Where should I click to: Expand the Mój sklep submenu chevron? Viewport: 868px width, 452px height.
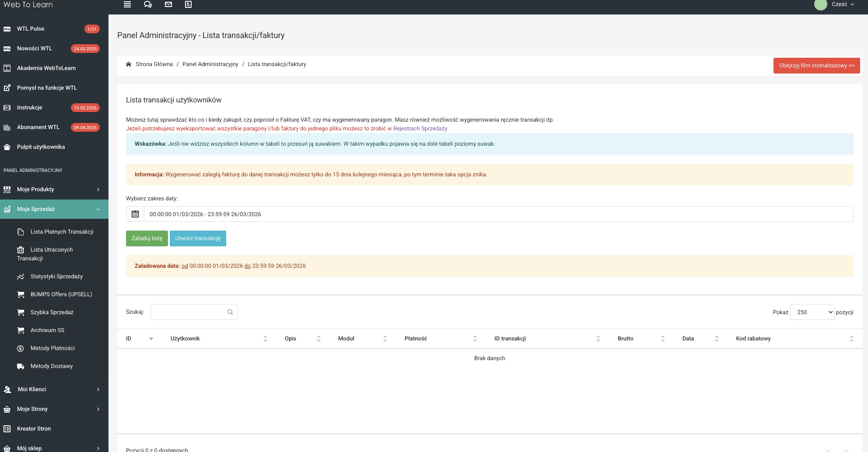coord(98,448)
